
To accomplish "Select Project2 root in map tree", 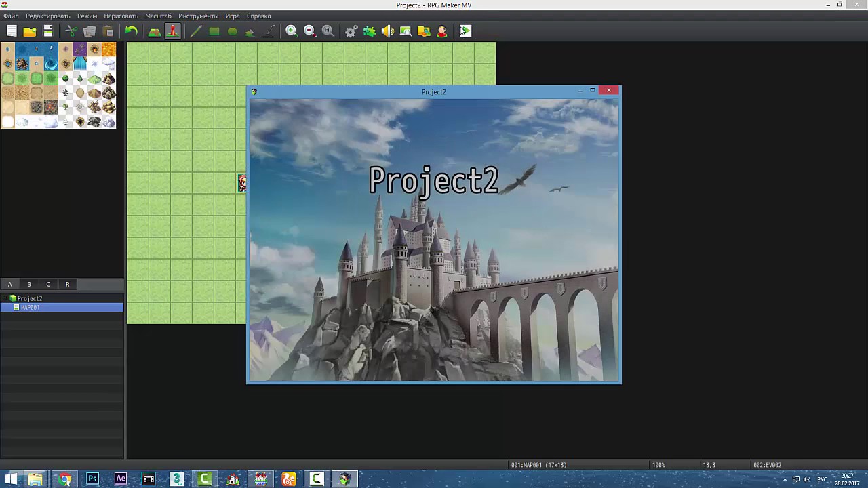I will 30,298.
